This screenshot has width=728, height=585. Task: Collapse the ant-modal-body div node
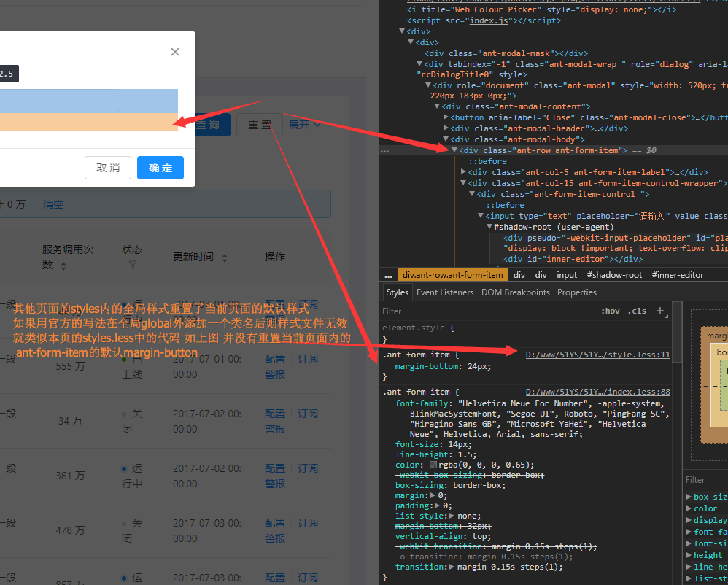tap(446, 139)
